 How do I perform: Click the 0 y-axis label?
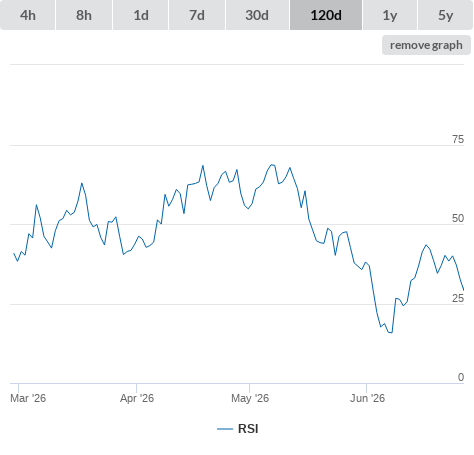461,377
